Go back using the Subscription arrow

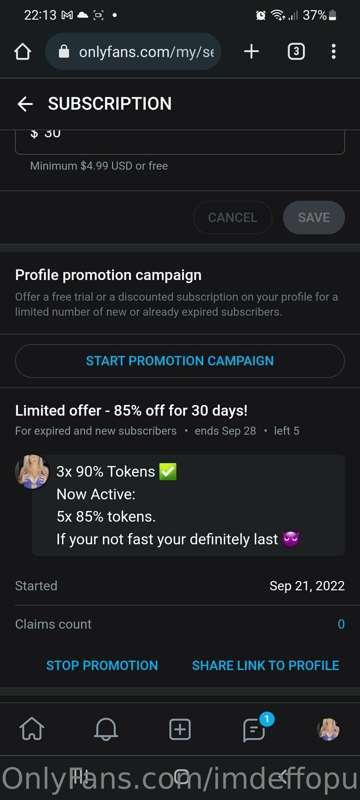tap(25, 104)
